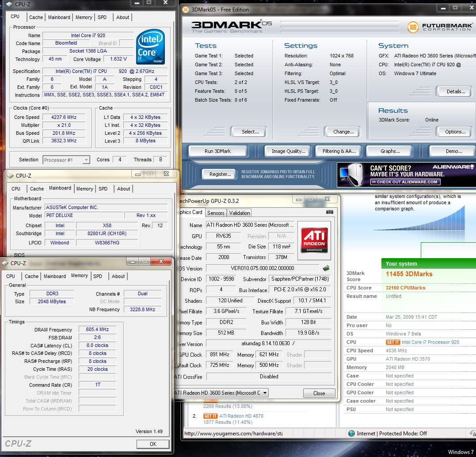Open the Processor #1 selection dropdown
476x457 pixels.
66,160
